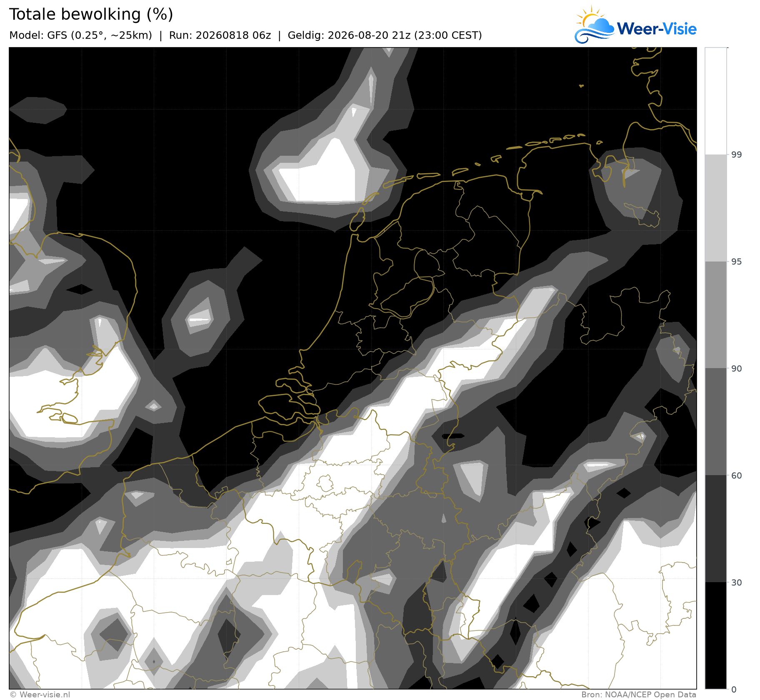Click the Weer-Visie sun and cloud logo
This screenshot has height=700, width=760.
594,25
